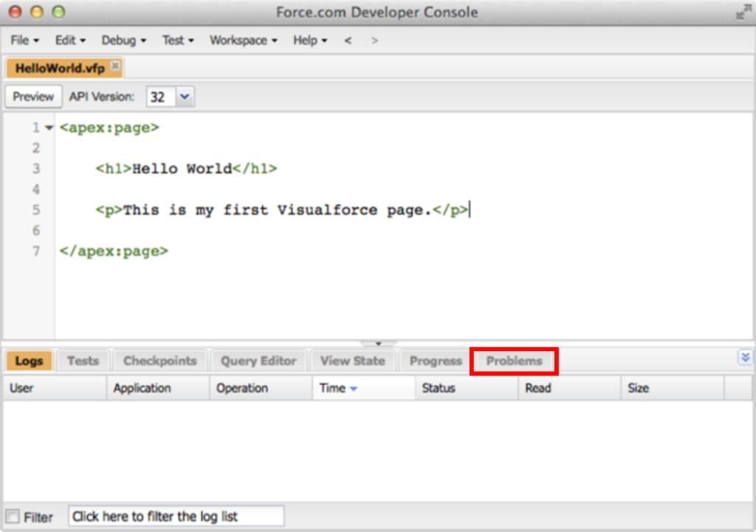Screen dimensions: 756x532
Task: Sort logs by Size column
Action: pyautogui.click(x=672, y=388)
